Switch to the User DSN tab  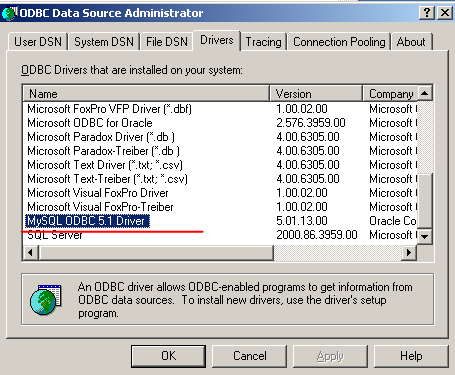pyautogui.click(x=38, y=42)
